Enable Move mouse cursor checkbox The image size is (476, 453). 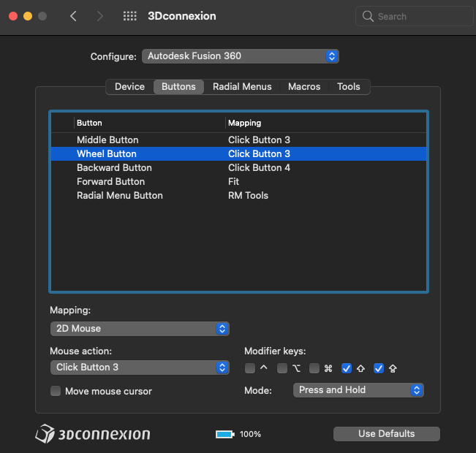[56, 391]
